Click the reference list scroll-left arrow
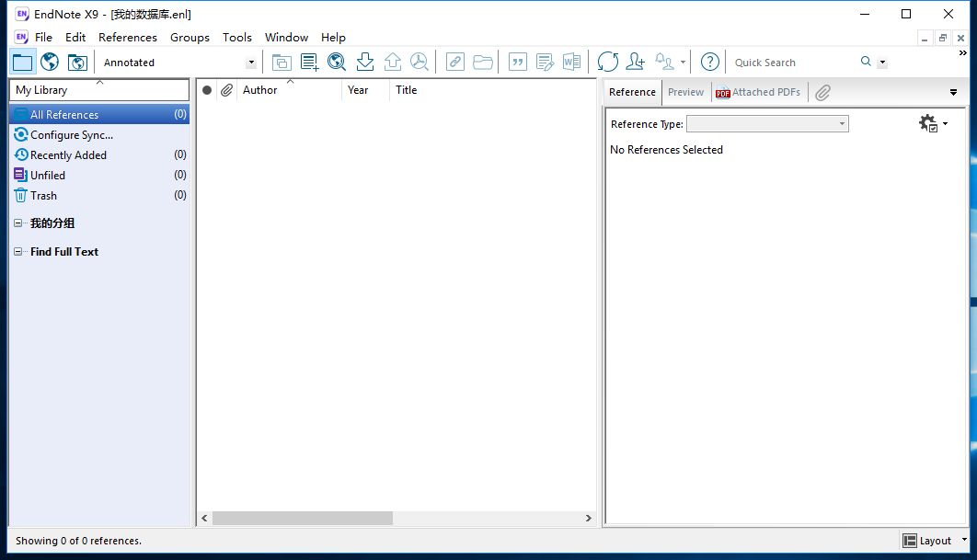Screen dimensions: 977x560 204,519
